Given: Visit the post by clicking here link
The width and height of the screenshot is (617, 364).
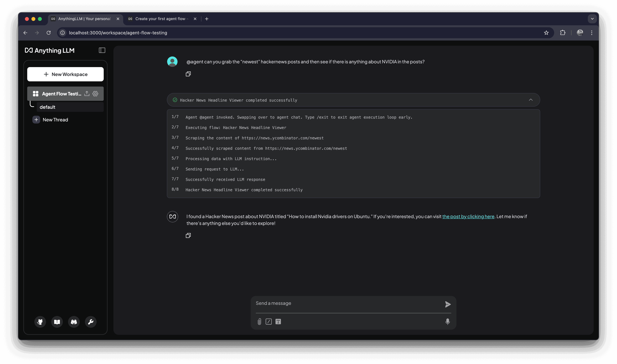Looking at the screenshot, I should pos(469,216).
